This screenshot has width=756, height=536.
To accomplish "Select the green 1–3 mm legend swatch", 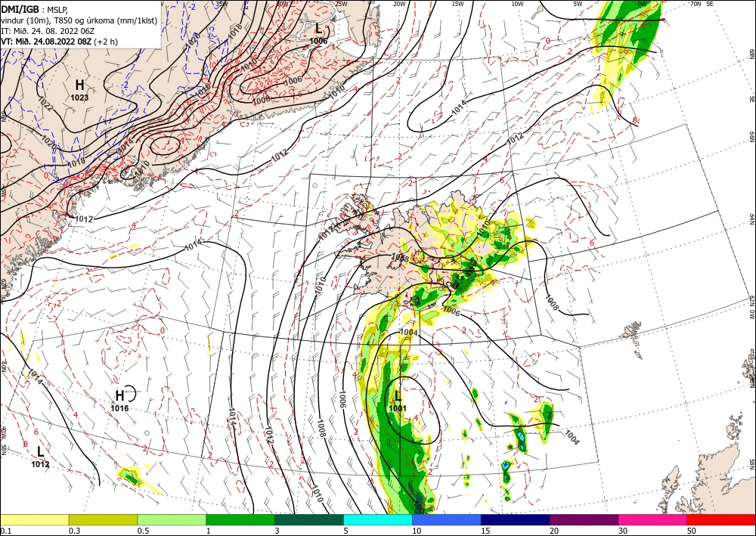I will click(x=240, y=519).
